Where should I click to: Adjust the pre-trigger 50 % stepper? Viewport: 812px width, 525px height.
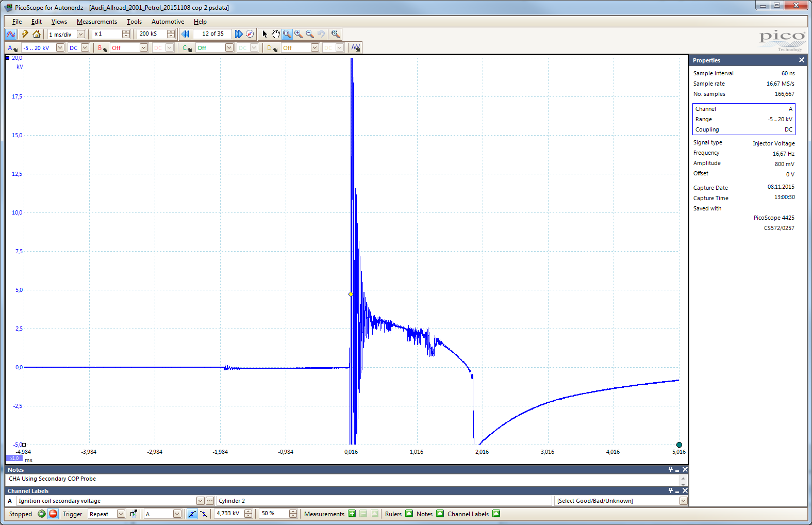coord(293,514)
